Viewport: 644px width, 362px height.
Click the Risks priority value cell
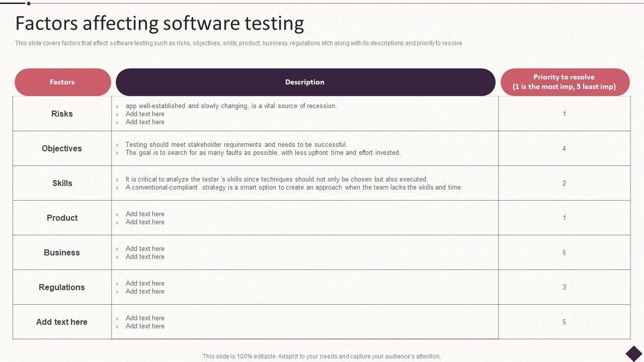tap(564, 114)
